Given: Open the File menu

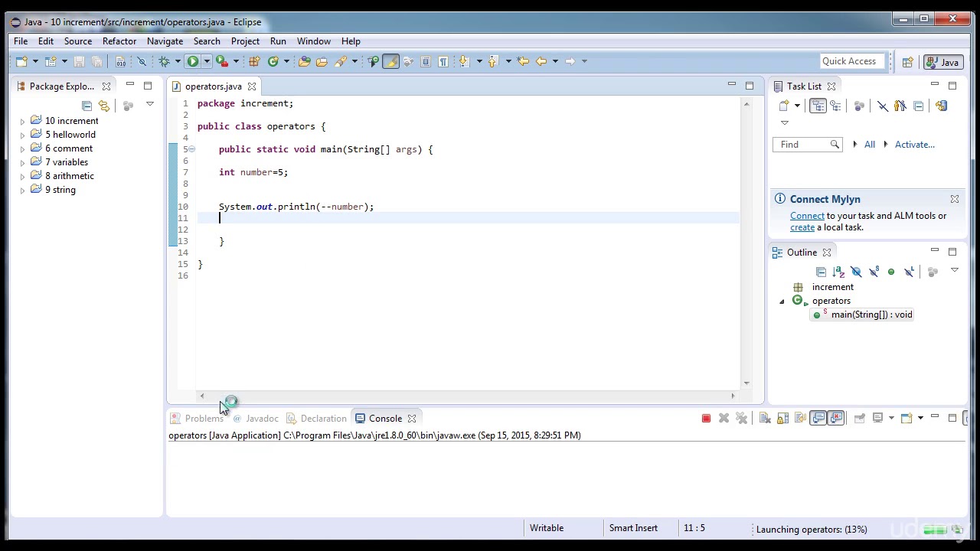Looking at the screenshot, I should click(21, 41).
